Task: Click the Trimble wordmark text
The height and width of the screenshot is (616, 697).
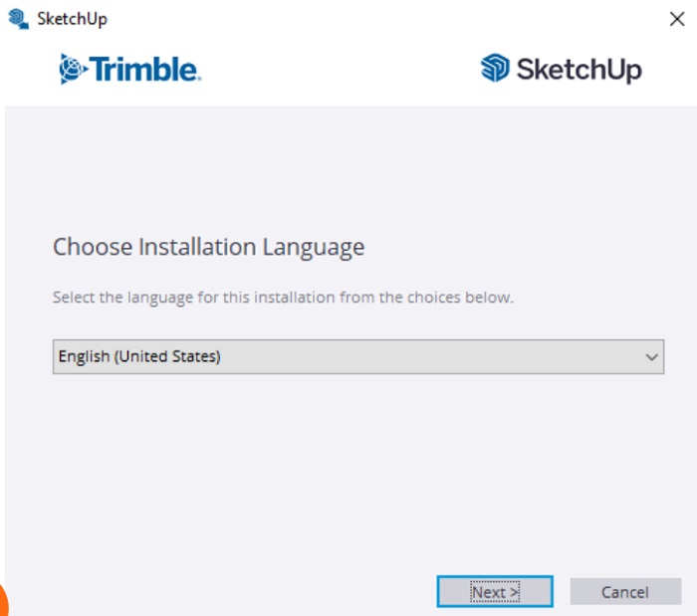Action: [144, 69]
